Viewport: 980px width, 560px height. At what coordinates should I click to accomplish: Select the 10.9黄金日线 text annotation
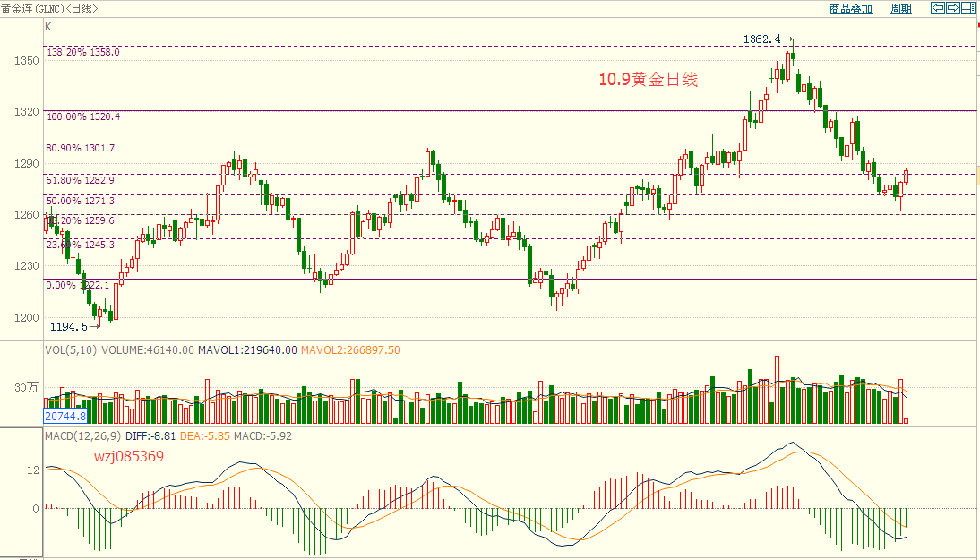tap(649, 80)
